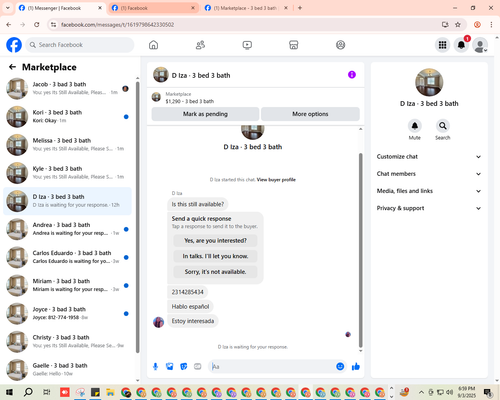Click the More options button

click(x=310, y=114)
